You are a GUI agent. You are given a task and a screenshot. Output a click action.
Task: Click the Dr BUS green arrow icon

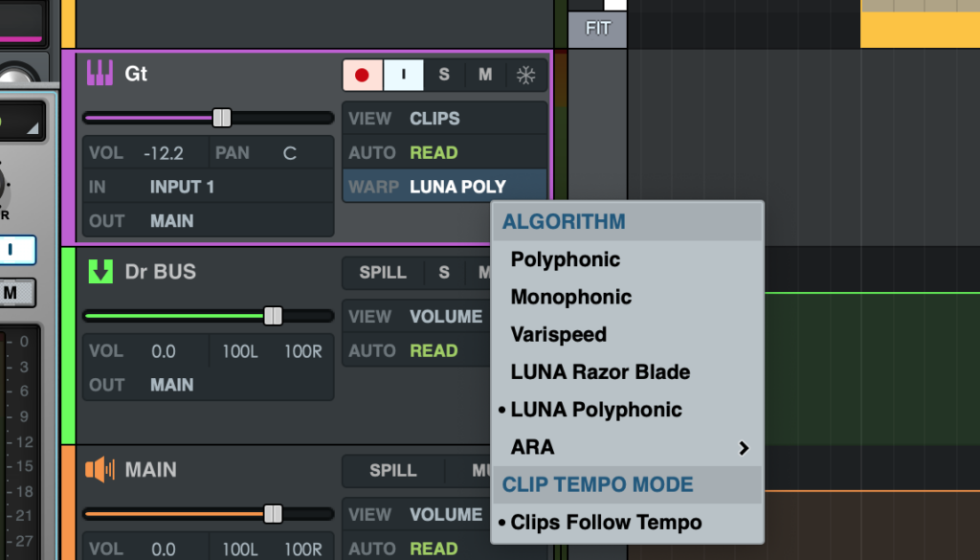(100, 272)
